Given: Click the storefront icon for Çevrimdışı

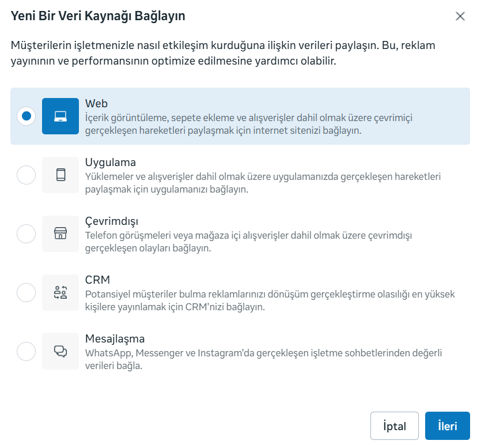Looking at the screenshot, I should 60,234.
